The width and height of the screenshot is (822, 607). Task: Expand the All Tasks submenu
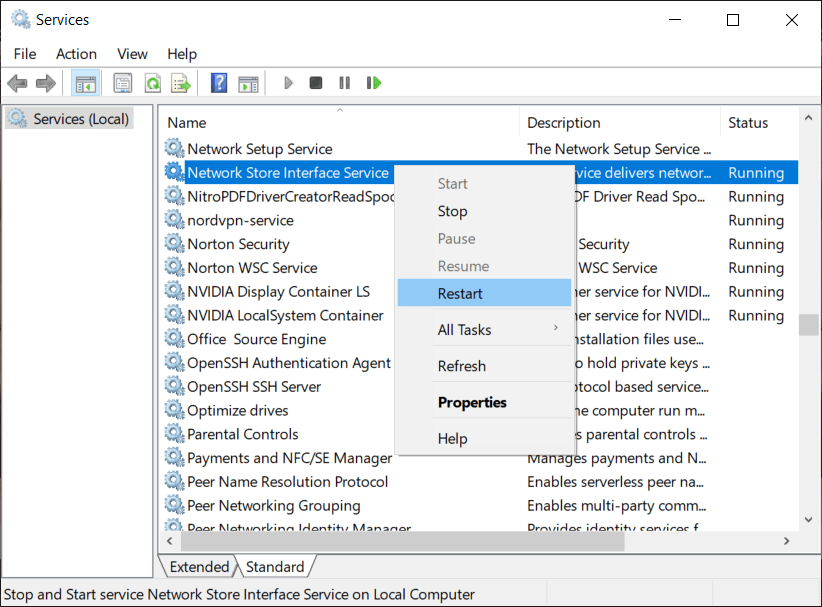(x=463, y=329)
